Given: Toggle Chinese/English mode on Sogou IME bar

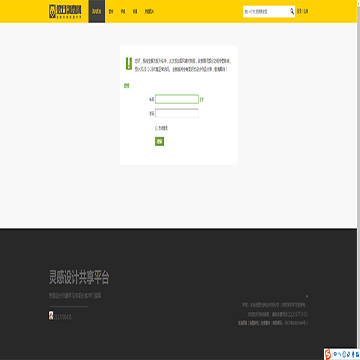Looking at the screenshot, I should (x=335, y=354).
